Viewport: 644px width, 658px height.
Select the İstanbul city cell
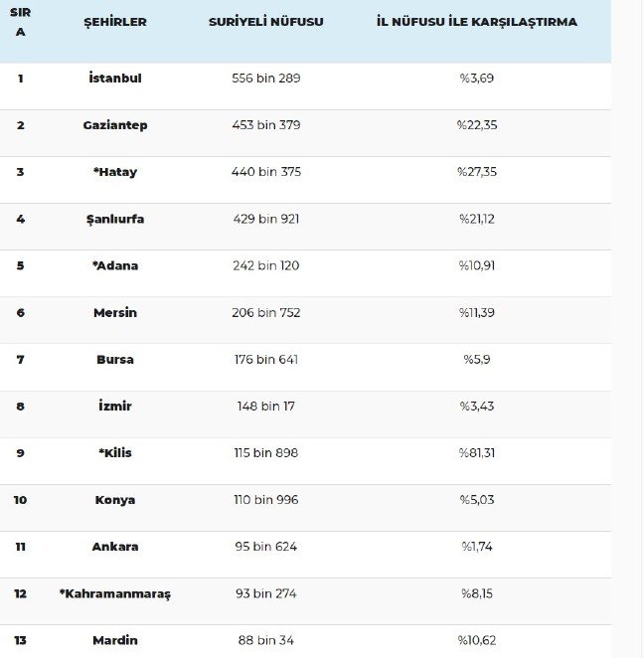[x=115, y=78]
